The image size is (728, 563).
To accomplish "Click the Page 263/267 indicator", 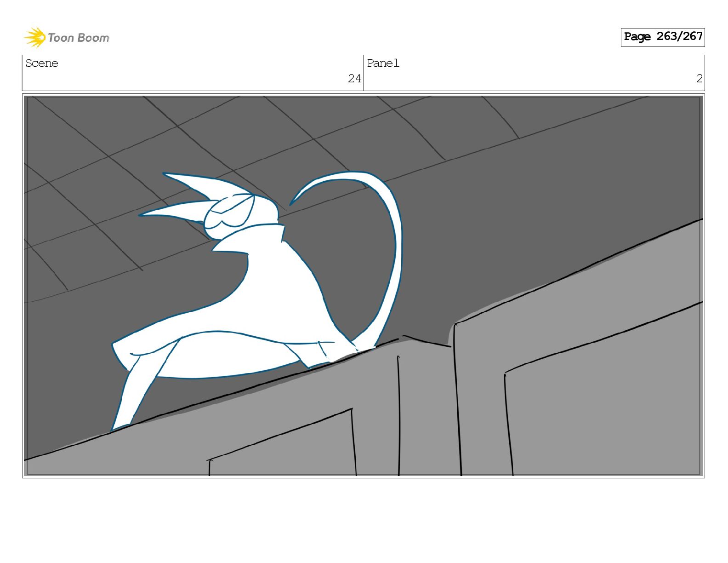I will [662, 37].
